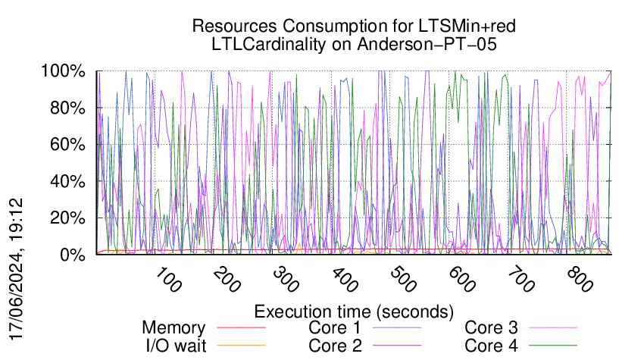Image resolution: width=644 pixels, height=360 pixels.
Task: Click the 0% y-axis label
Action: coord(73,255)
